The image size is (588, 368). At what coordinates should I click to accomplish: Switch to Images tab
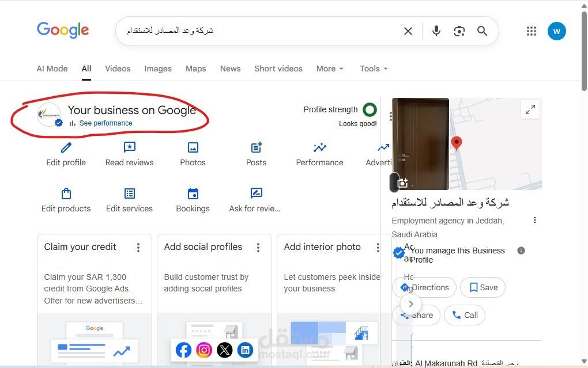click(158, 69)
